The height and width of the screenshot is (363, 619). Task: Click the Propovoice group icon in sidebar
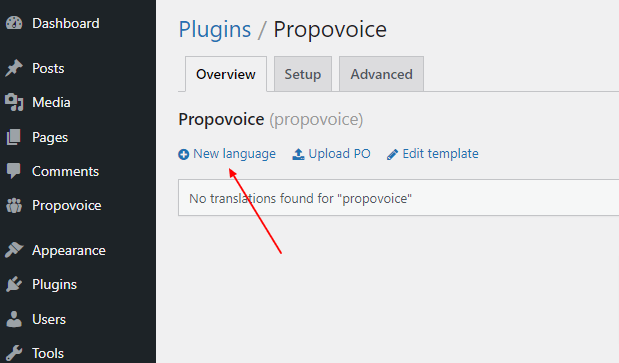(x=14, y=205)
